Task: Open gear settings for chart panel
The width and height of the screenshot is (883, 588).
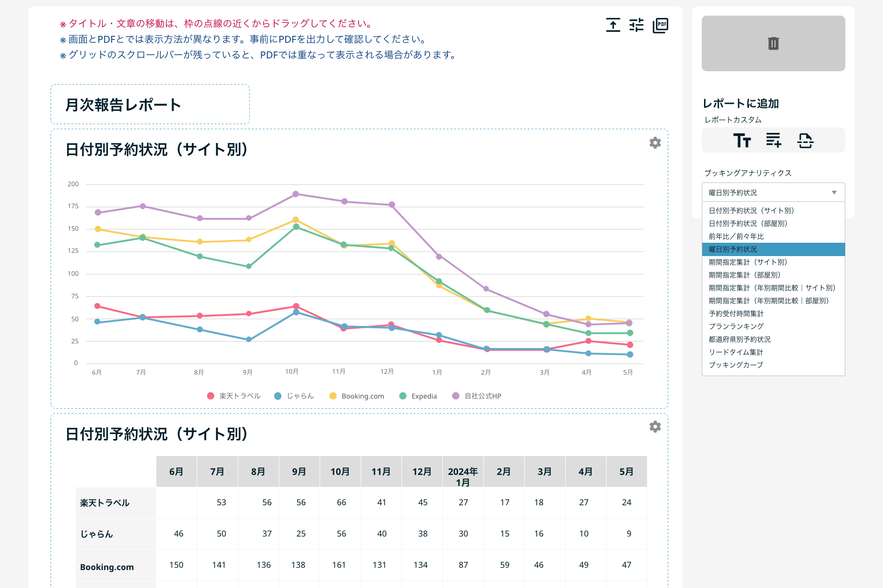Action: click(x=655, y=143)
